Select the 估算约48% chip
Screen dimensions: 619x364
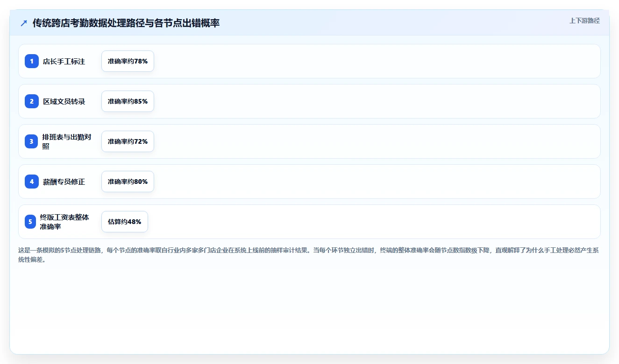pos(124,222)
